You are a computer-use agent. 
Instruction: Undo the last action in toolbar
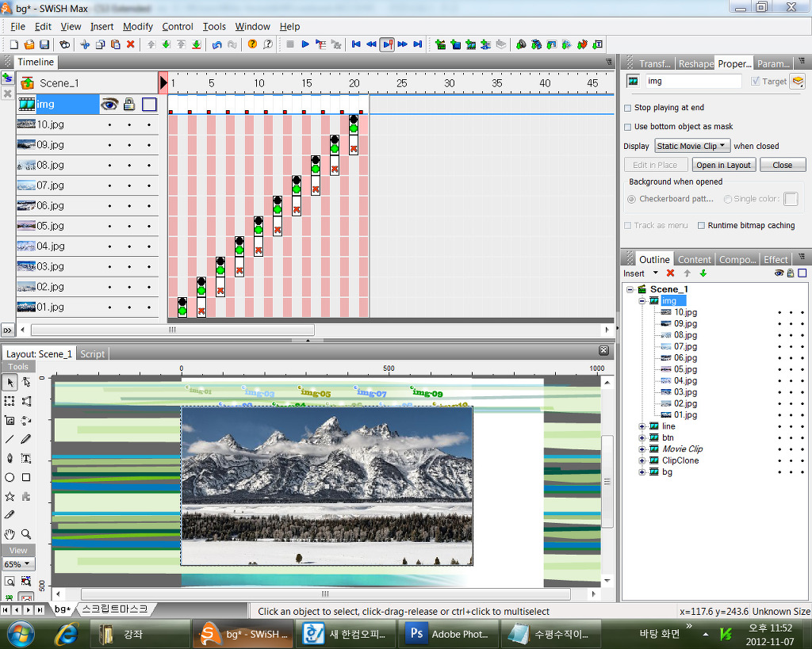217,44
